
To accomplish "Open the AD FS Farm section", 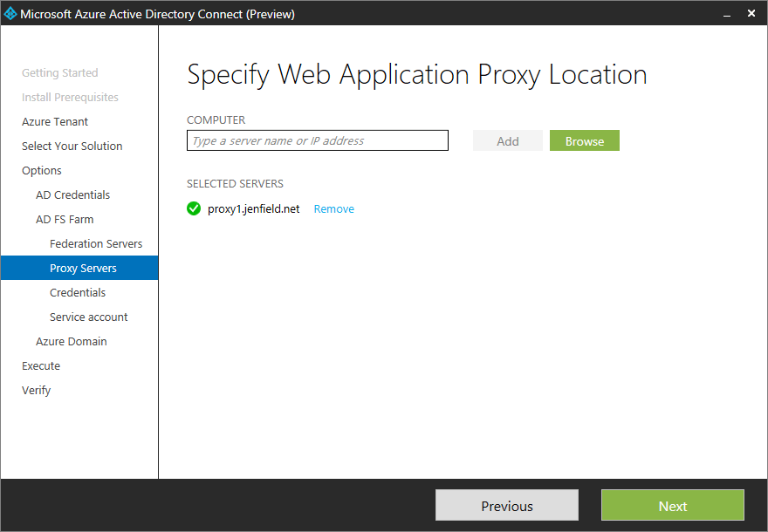I will [x=65, y=220].
